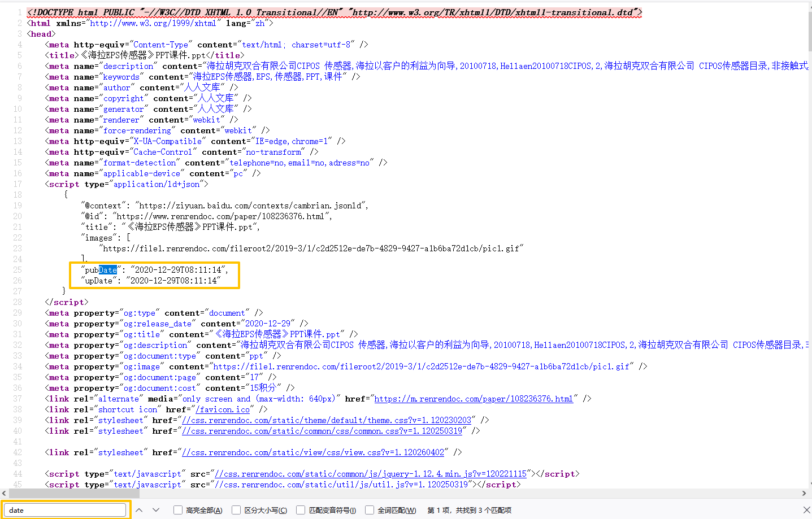Click the DOCTYPE declaration on line 1

point(335,12)
